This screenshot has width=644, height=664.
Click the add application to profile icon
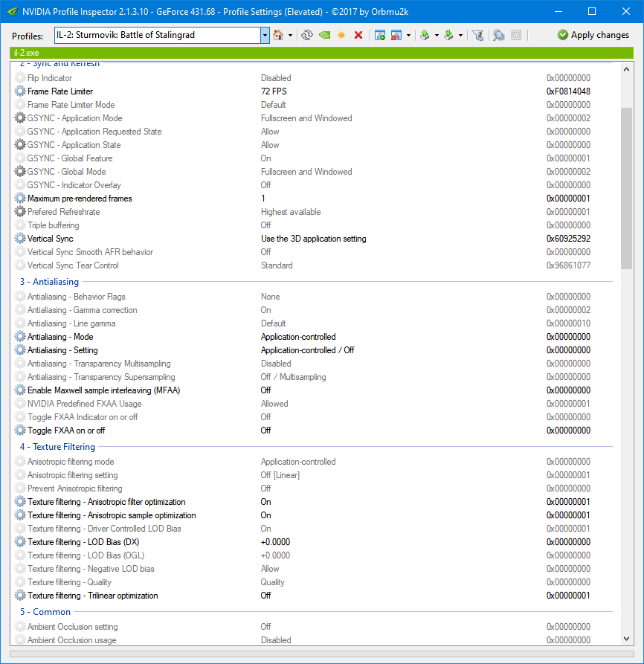point(380,35)
